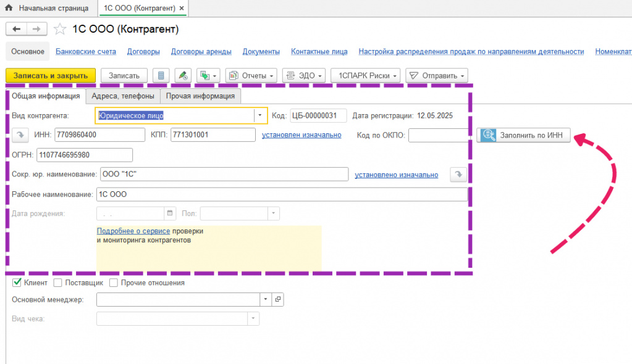Click the Основной менеджер input field
The height and width of the screenshot is (364, 632).
point(178,299)
